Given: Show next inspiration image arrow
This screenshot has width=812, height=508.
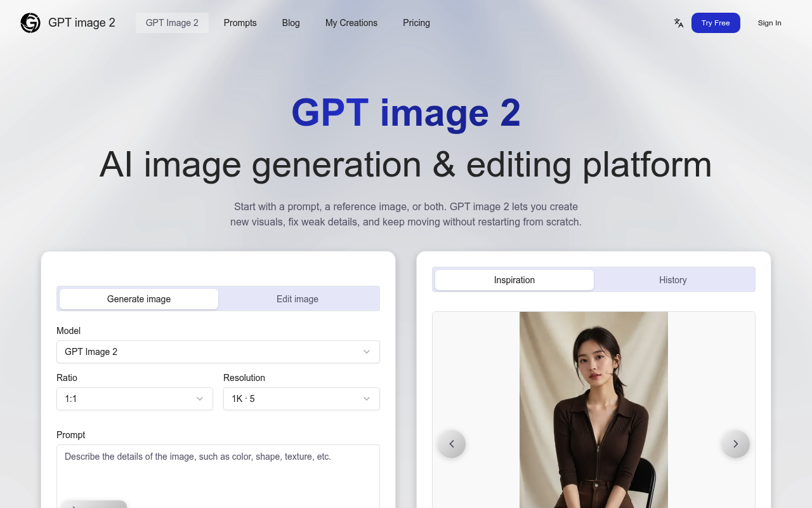Looking at the screenshot, I should tap(736, 444).
